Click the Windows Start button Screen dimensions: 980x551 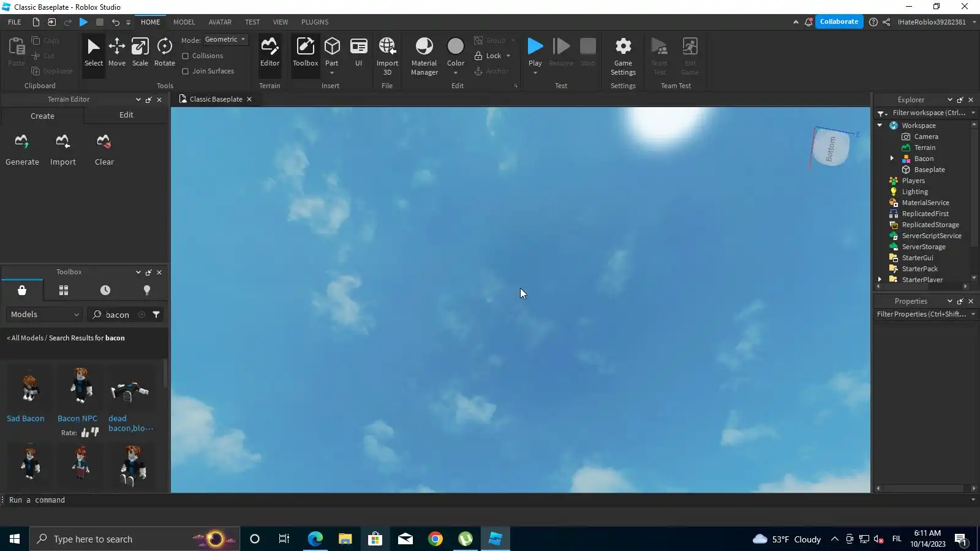pos(15,539)
